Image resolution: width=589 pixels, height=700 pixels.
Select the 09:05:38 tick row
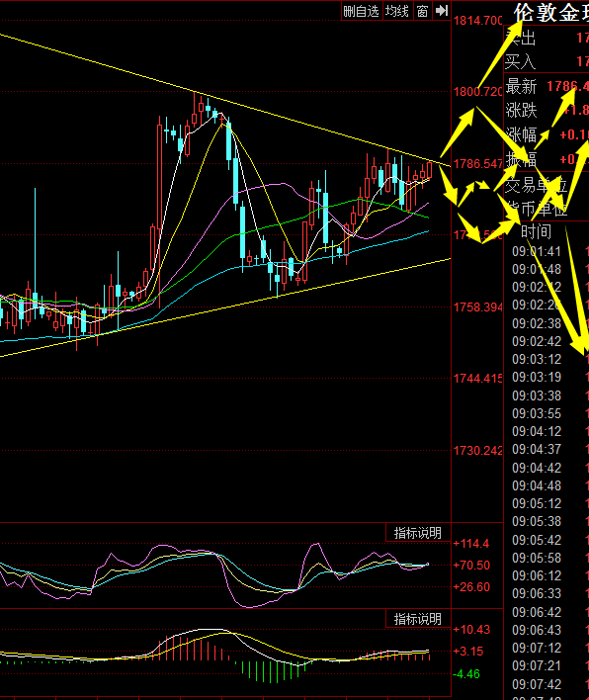(550, 521)
